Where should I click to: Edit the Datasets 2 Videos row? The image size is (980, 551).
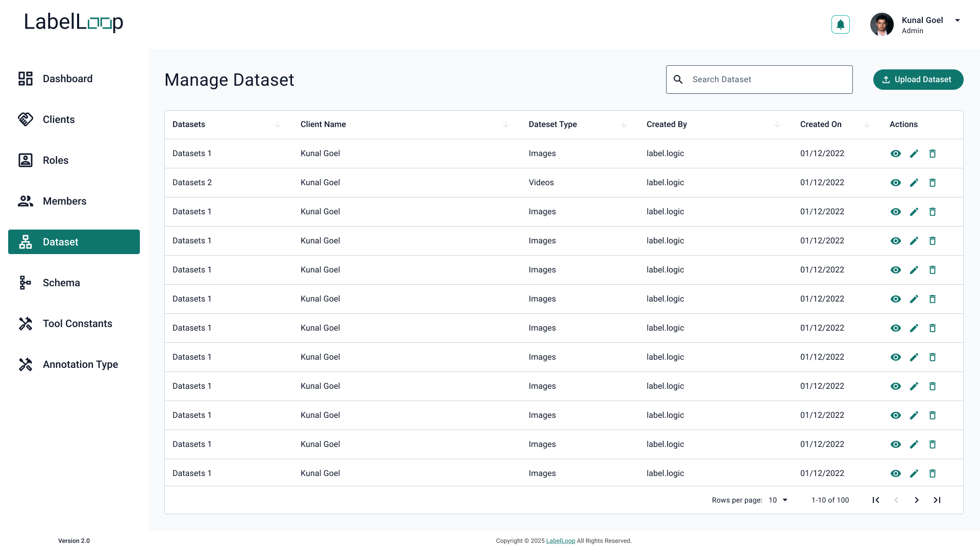coord(914,183)
